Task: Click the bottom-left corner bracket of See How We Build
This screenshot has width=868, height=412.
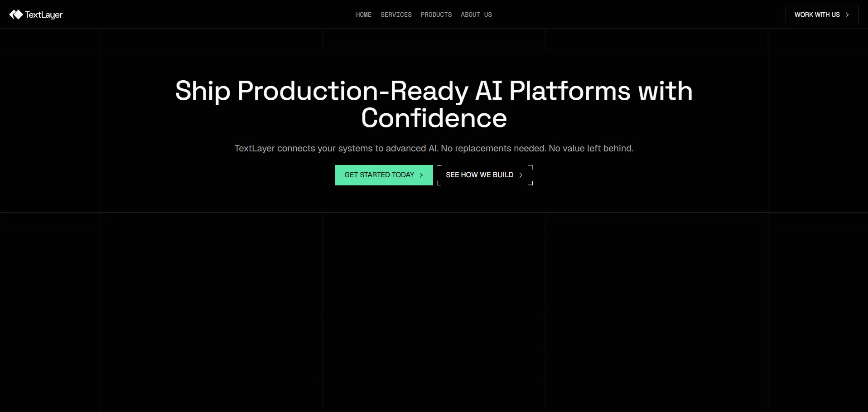Action: tap(439, 183)
